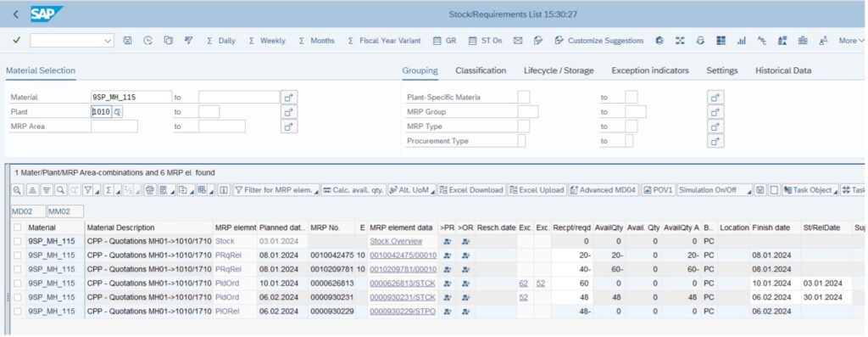Screen dimensions: 868x337
Task: Click the envelope mail icon
Action: pyautogui.click(x=518, y=41)
